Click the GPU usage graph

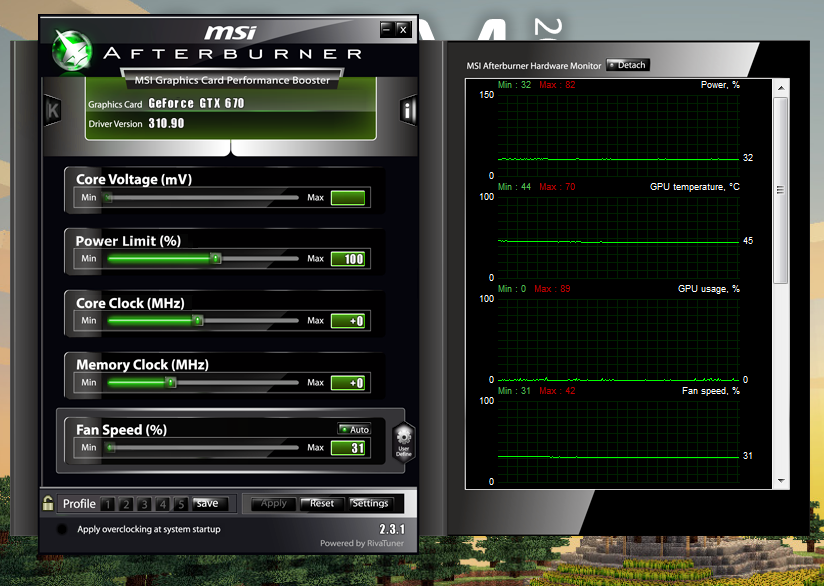click(x=619, y=340)
